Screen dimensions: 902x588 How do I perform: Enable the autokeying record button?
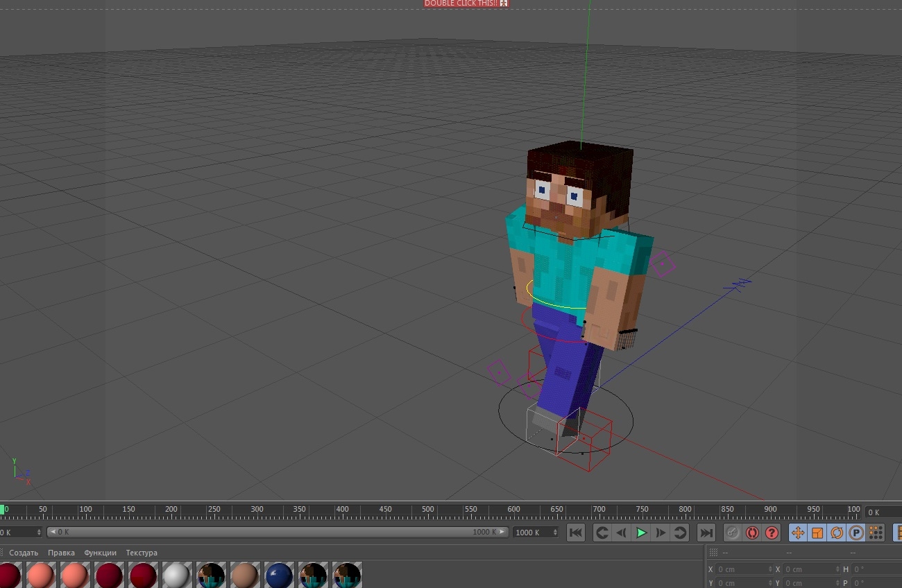coord(753,533)
